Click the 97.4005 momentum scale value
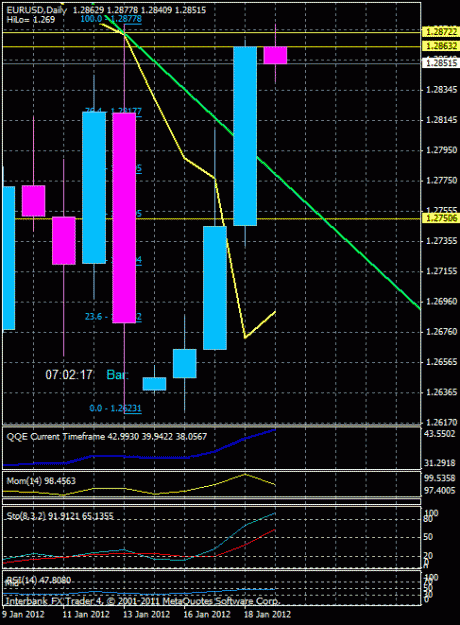The width and height of the screenshot is (460, 625). [440, 490]
